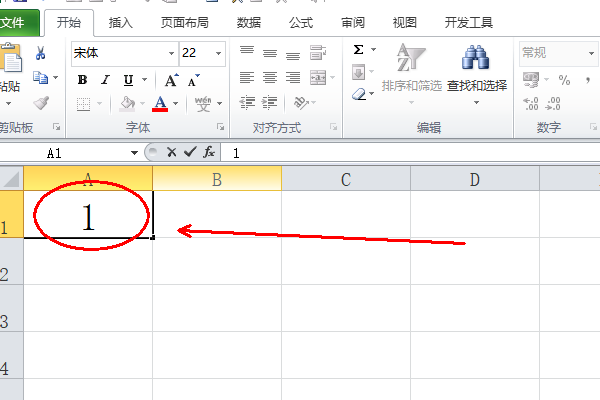The image size is (600, 400).
Task: Click the accounting number format icon
Action: [x=531, y=80]
